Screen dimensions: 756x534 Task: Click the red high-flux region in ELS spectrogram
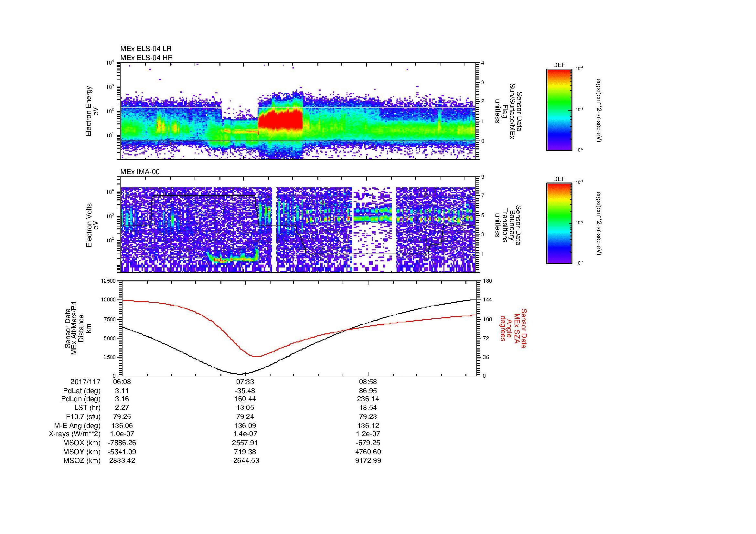tap(280, 120)
